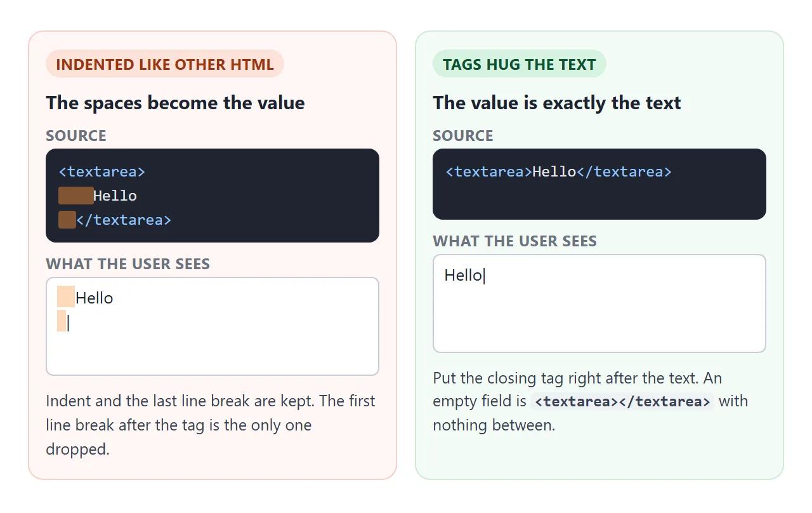This screenshot has height=513, width=812.
Task: Click the inline code '<textarea></textarea>' in description
Action: click(622, 402)
